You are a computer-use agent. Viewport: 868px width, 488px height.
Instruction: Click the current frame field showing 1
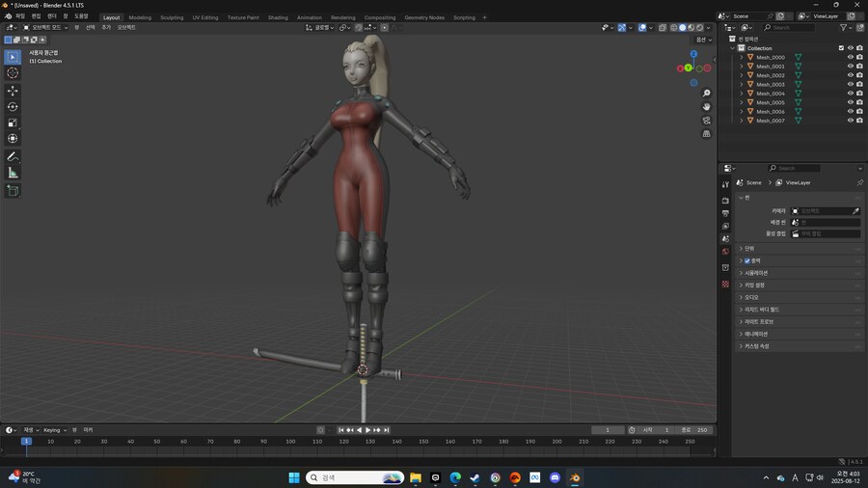[608, 430]
